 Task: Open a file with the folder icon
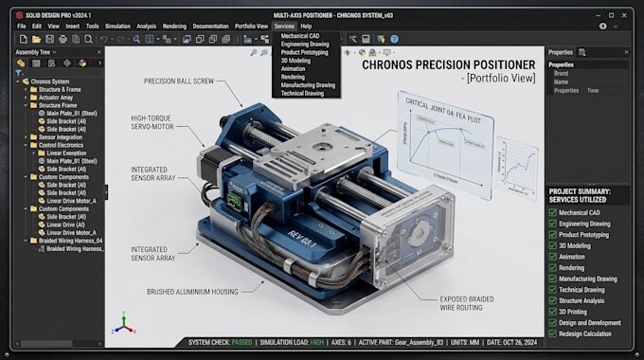[x=37, y=39]
